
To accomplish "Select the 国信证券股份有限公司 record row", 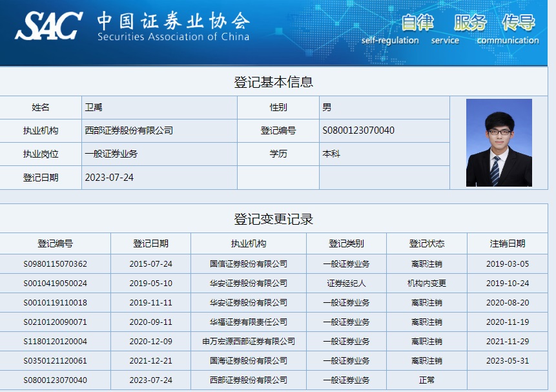I will click(x=249, y=264).
